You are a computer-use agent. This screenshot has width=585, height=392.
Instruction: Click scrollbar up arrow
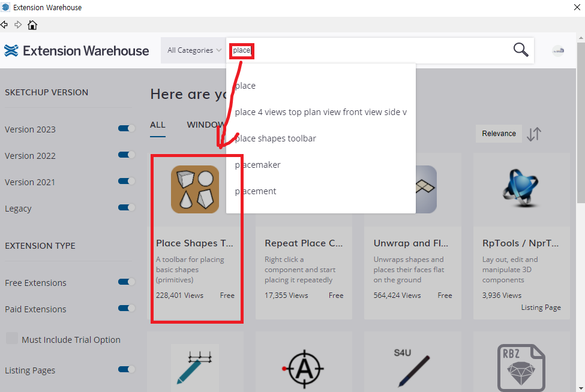[x=581, y=38]
